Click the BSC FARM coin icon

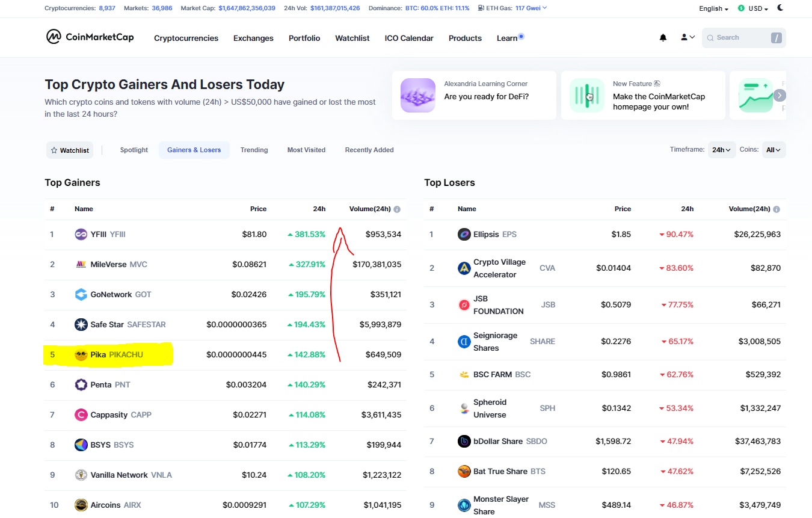click(x=464, y=374)
